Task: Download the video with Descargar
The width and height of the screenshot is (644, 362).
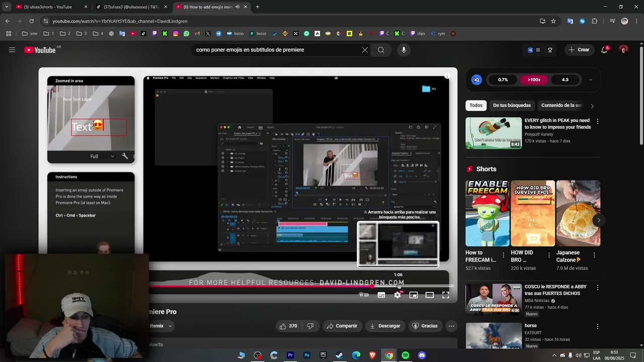Action: 385,326
